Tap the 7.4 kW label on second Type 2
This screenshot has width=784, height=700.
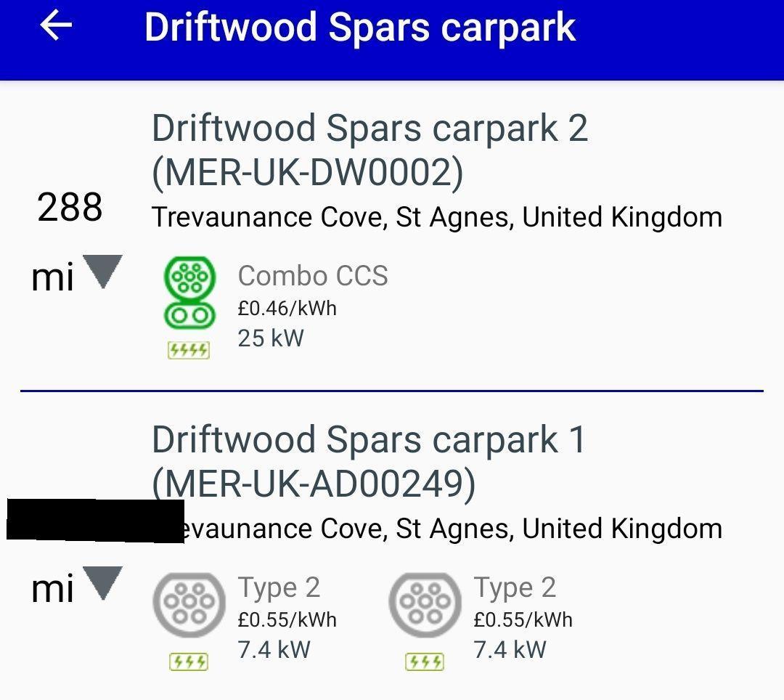(511, 651)
